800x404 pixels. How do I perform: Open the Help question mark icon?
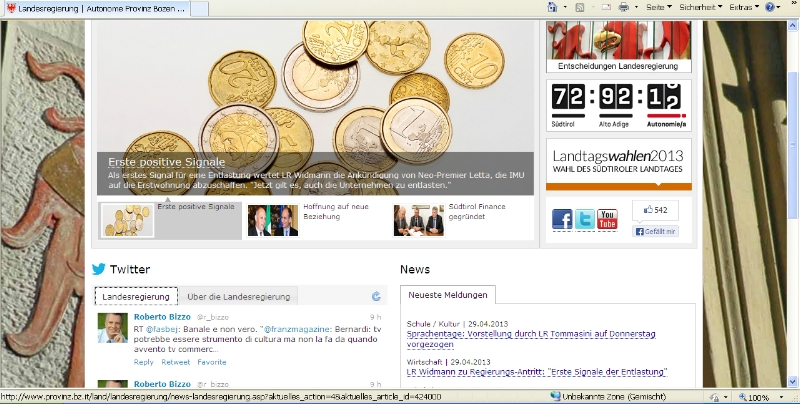click(x=770, y=7)
